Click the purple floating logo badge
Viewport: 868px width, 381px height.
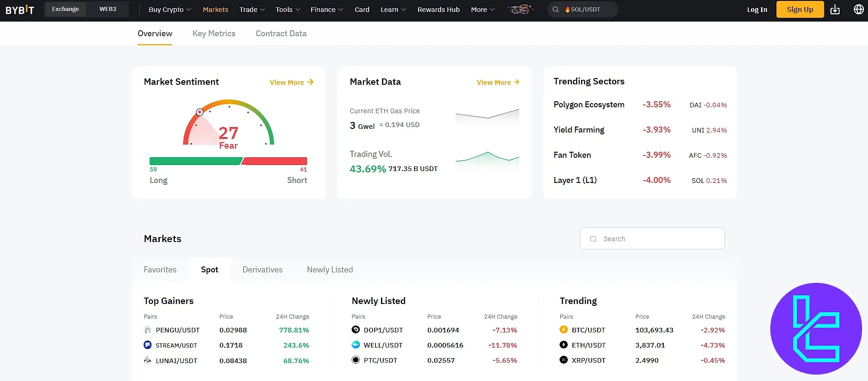tap(816, 328)
